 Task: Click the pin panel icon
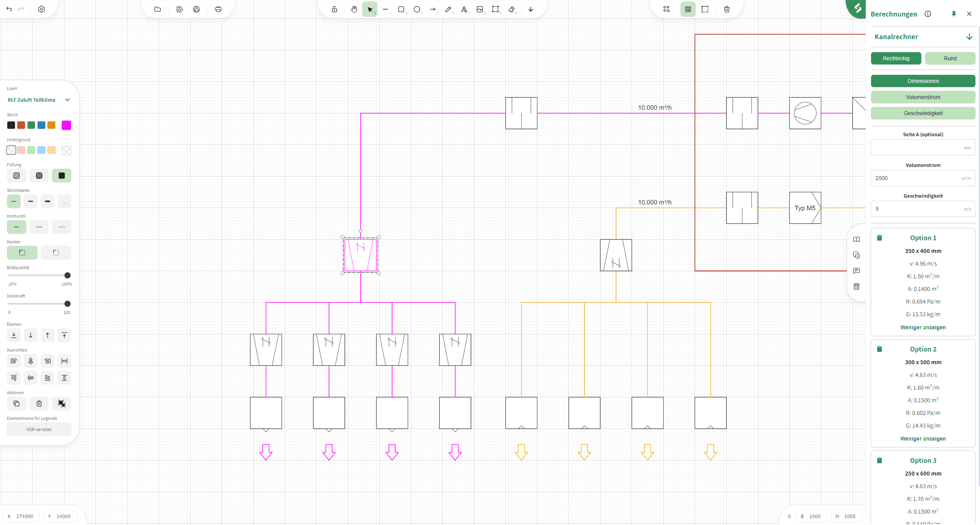tap(954, 14)
